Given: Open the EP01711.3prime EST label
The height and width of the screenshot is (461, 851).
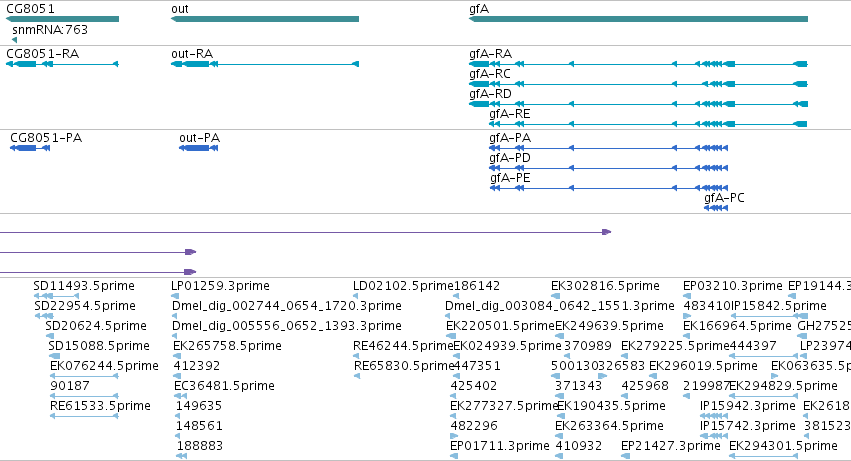Looking at the screenshot, I should coord(500,446).
